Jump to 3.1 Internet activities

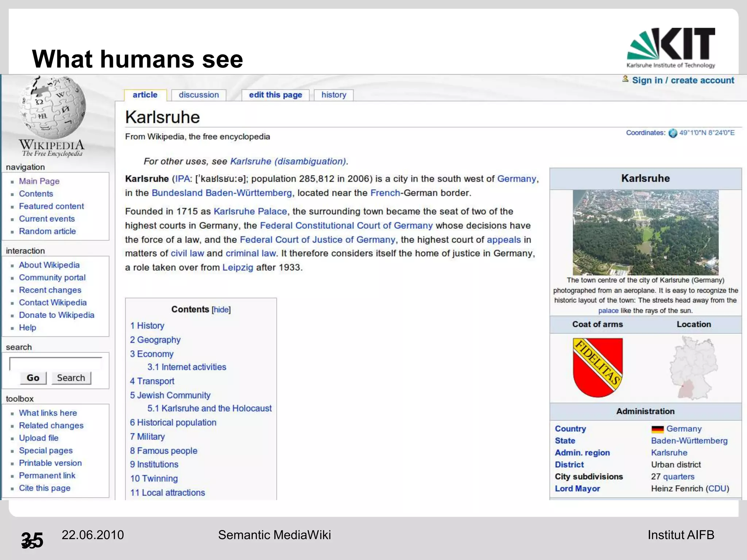pyautogui.click(x=187, y=367)
